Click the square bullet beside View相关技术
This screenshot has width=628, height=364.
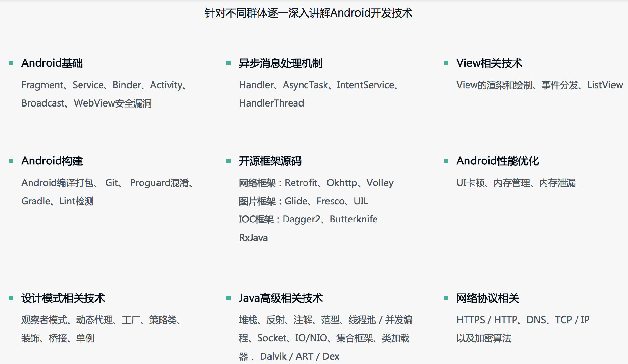(446, 62)
